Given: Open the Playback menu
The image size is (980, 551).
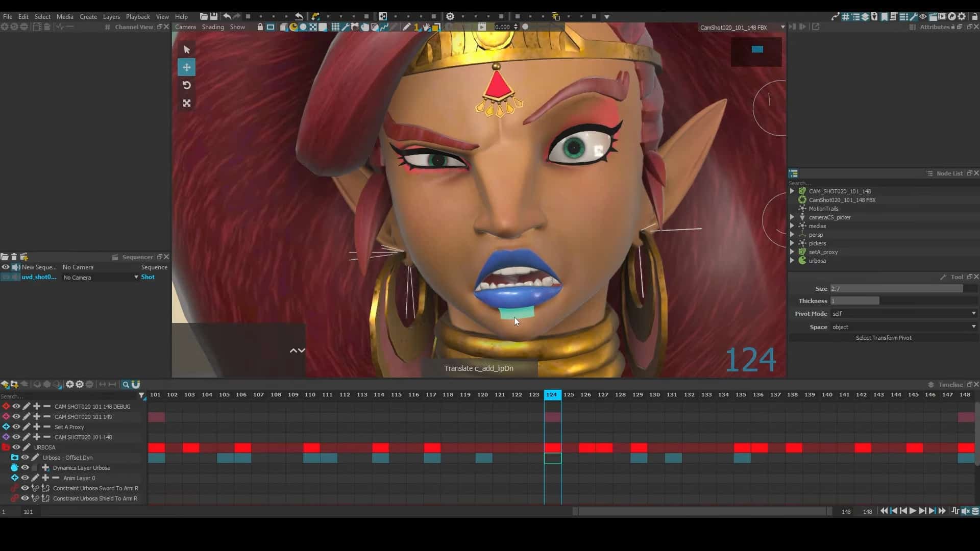Looking at the screenshot, I should (x=137, y=16).
